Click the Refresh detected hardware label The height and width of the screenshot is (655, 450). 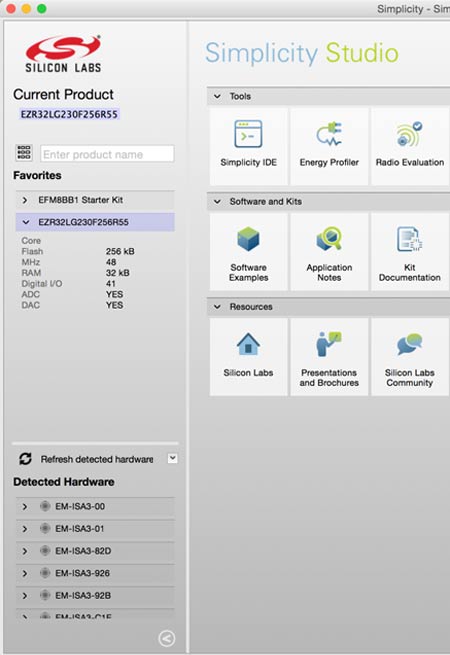[x=97, y=459]
